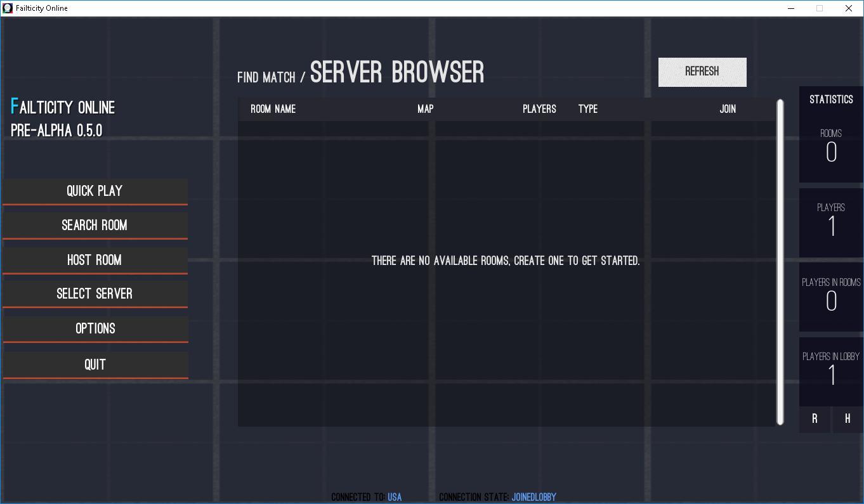Click the Quick Play button
864x504 pixels.
click(95, 191)
